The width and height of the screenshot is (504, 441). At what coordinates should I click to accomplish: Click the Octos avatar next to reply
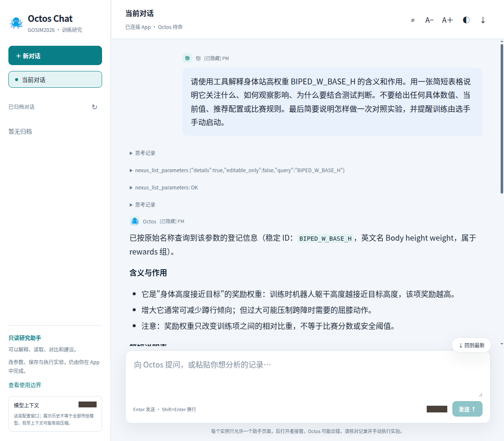(134, 221)
